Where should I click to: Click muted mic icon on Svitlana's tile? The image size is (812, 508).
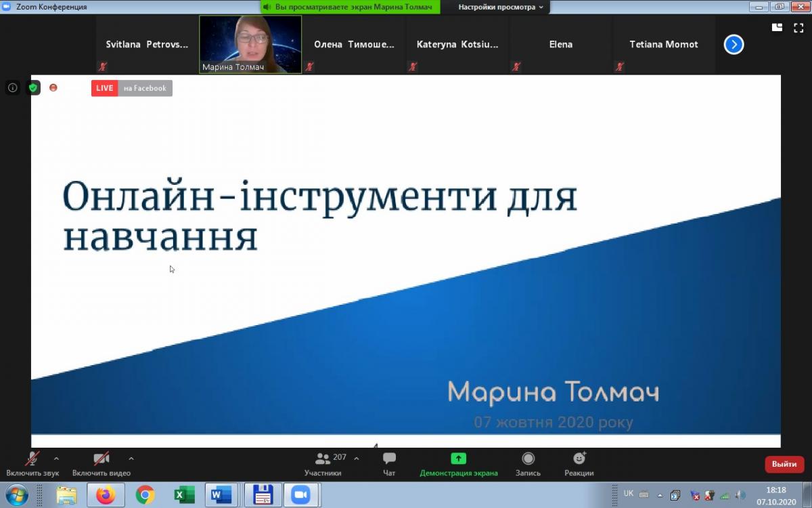pos(103,67)
